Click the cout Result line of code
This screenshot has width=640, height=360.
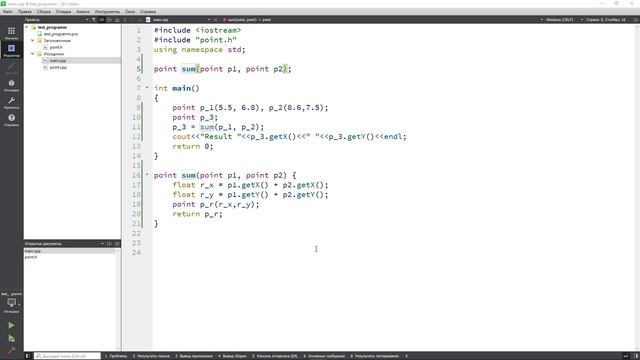point(289,136)
